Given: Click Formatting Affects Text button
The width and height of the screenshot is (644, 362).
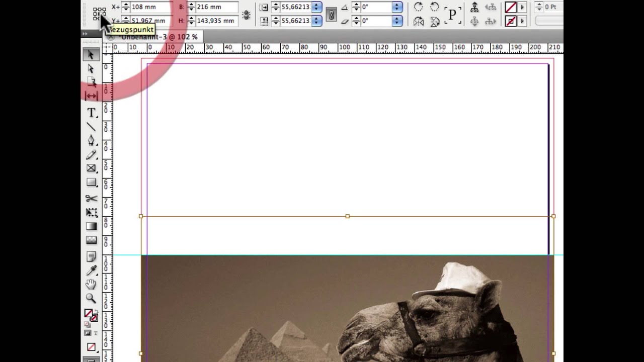Looking at the screenshot, I should click(x=96, y=333).
